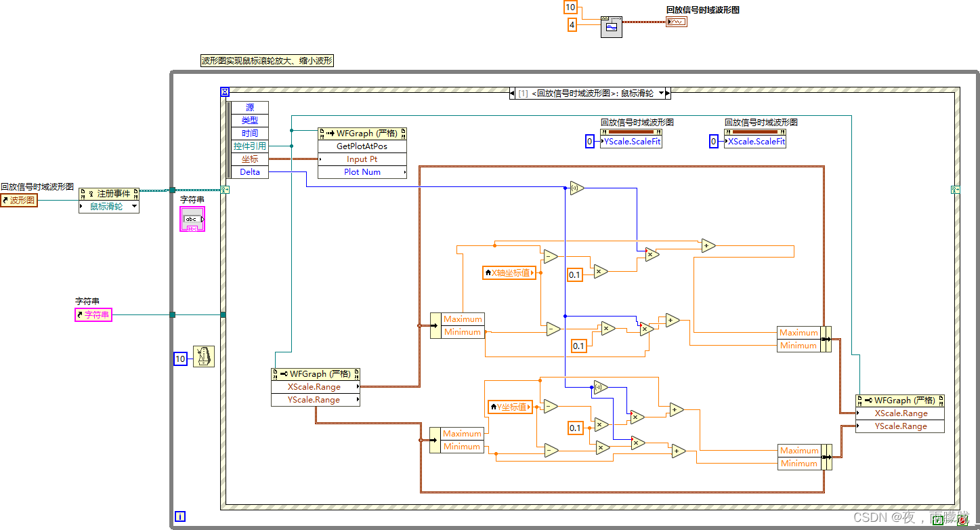Select the loop iteration i terminal
The height and width of the screenshot is (530, 980).
(179, 516)
